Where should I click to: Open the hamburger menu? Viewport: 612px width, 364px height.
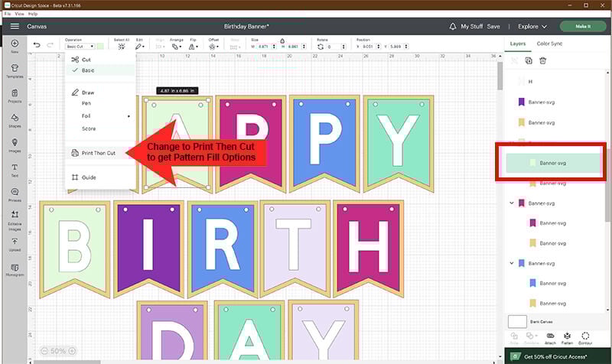15,26
